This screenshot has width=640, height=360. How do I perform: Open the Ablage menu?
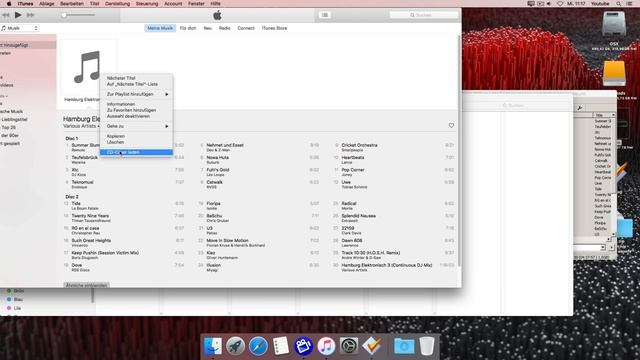pyautogui.click(x=47, y=4)
